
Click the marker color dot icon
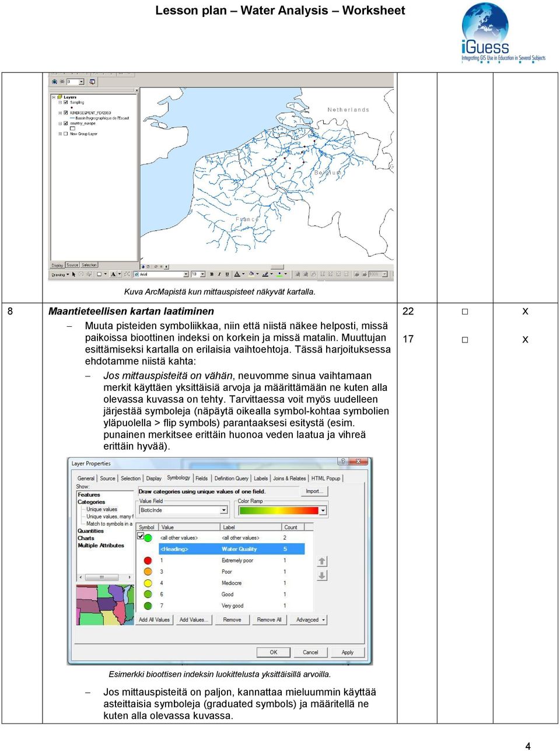(279, 274)
